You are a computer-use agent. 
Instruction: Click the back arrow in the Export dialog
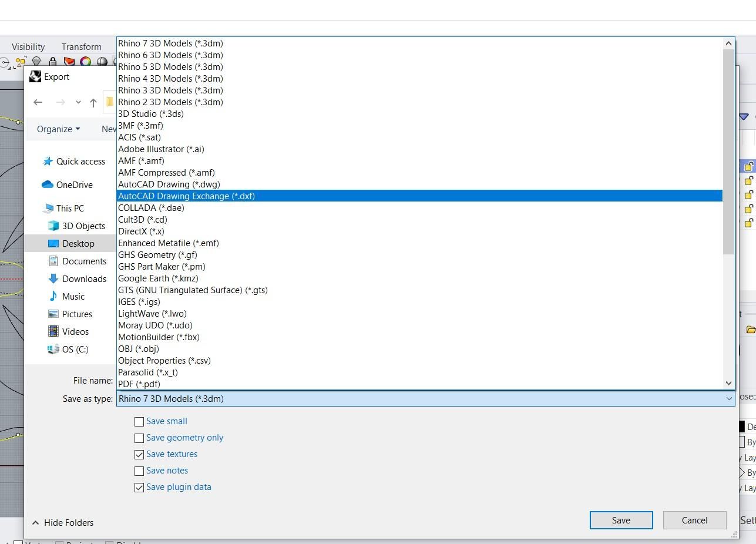point(38,102)
